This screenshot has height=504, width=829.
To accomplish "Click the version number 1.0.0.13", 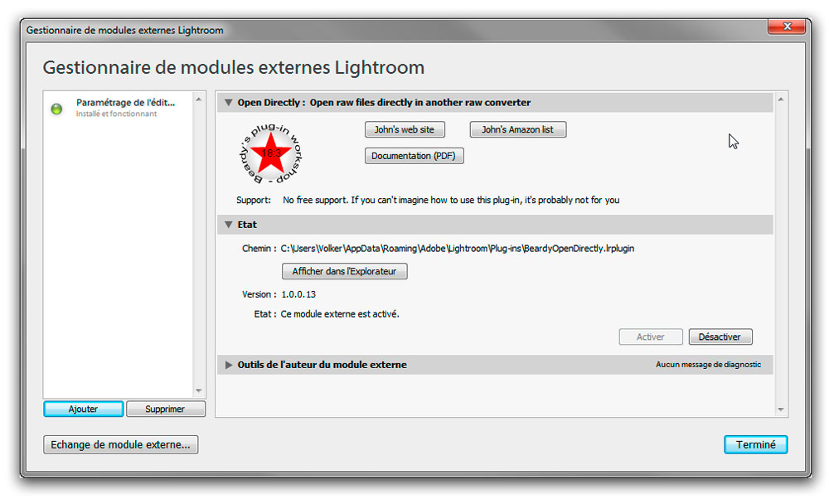I will pos(298,294).
